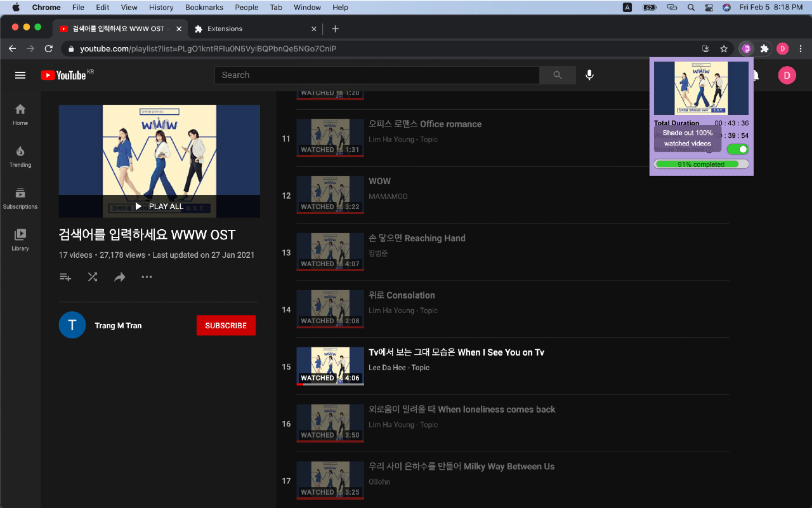Open the YouTube account avatar D
Image resolution: width=812 pixels, height=508 pixels.
point(787,75)
